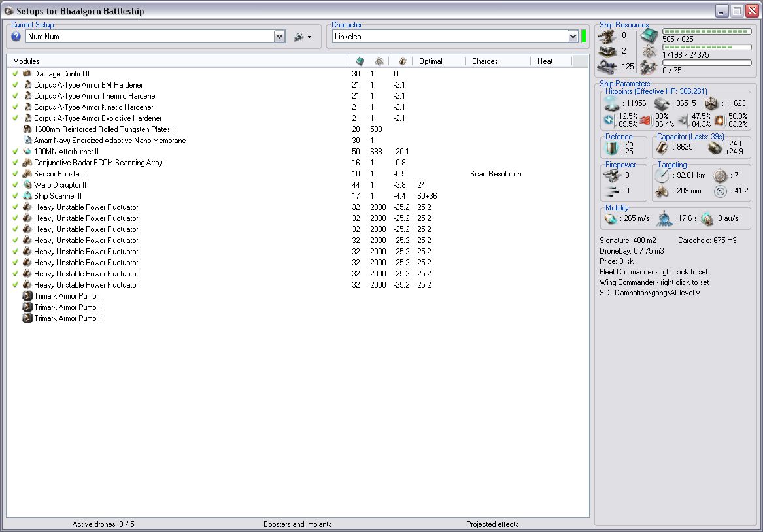This screenshot has width=763, height=532.
Task: Click the powergrid usage progress bar
Action: (707, 47)
